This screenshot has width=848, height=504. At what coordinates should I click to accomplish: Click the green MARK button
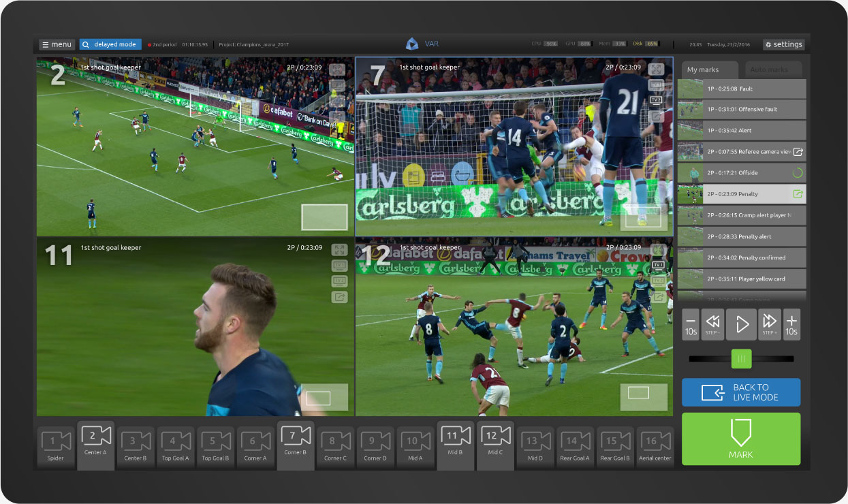point(741,439)
